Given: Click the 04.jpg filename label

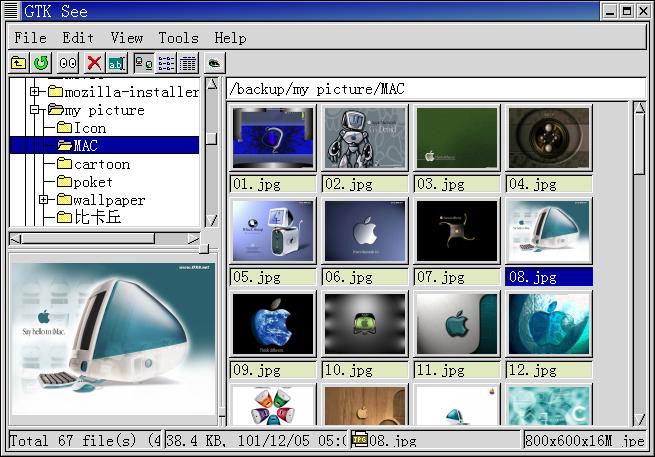Looking at the screenshot, I should click(549, 184).
